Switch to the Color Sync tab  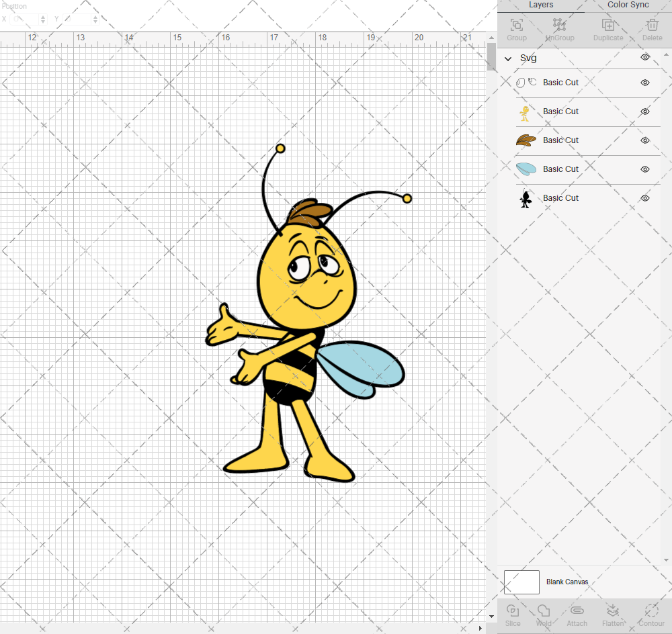[628, 5]
